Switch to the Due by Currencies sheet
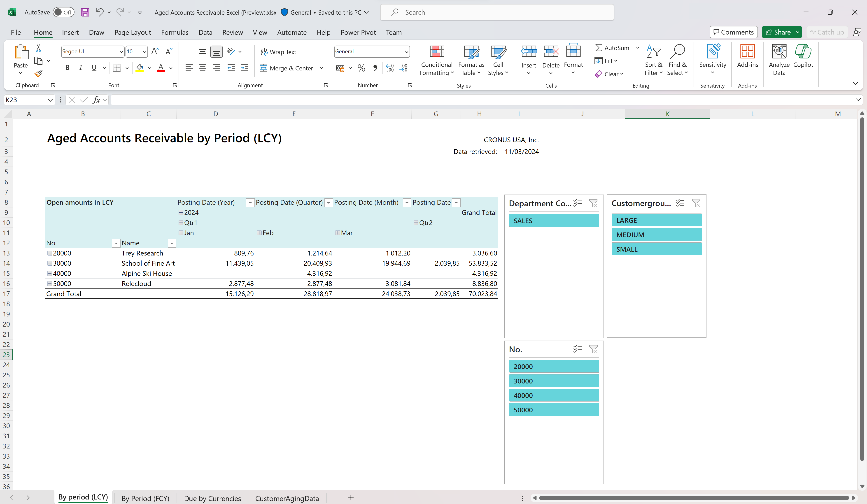This screenshot has height=504, width=867. [212, 498]
